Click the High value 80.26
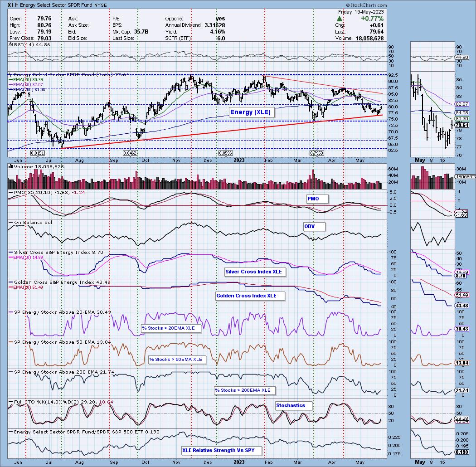 (x=44, y=25)
